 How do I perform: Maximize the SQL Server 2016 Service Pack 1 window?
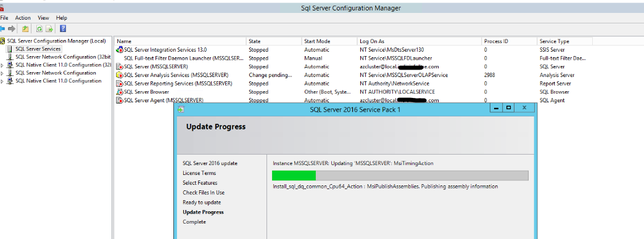508,108
